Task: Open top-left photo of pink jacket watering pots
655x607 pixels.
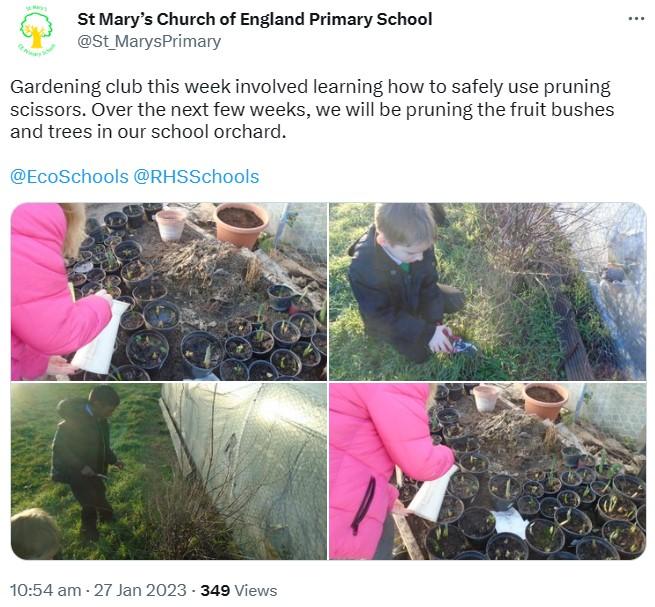Action: click(x=169, y=292)
